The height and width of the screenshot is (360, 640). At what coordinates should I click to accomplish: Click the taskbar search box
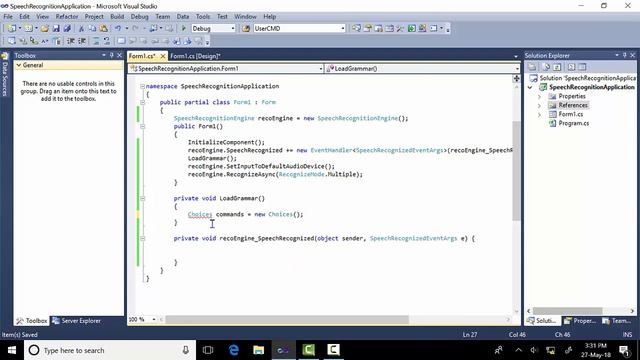[x=110, y=350]
